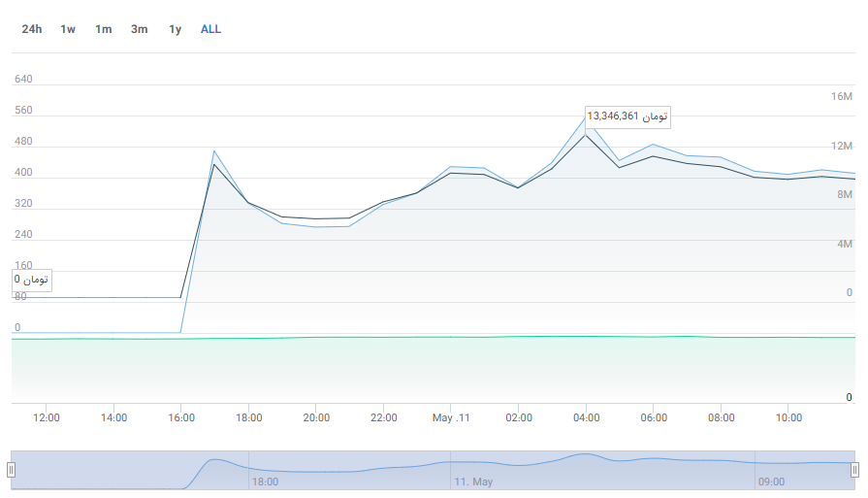Screen dimensions: 868x498
Task: Click the 640 label on left axis
Action: point(23,79)
